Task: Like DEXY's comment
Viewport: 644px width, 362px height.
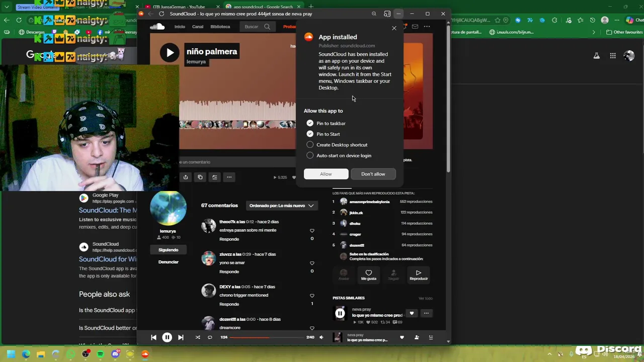Action: coord(312,296)
